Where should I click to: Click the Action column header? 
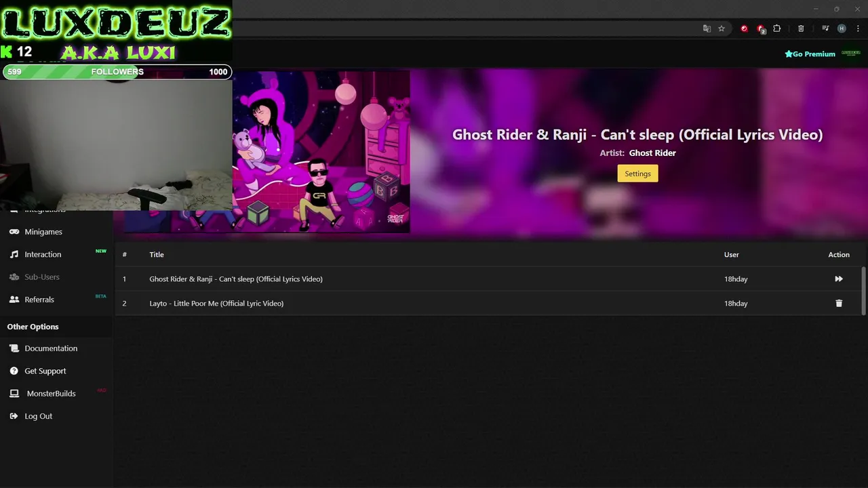point(839,254)
